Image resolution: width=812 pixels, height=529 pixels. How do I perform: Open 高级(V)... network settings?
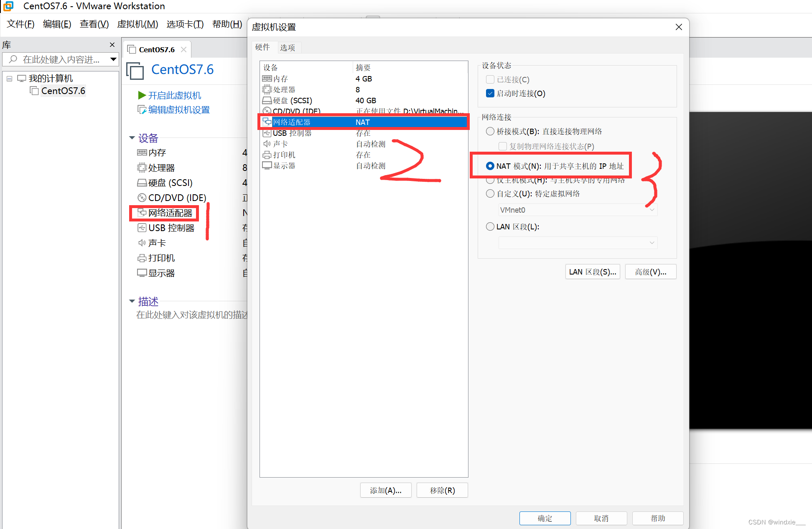coord(651,272)
